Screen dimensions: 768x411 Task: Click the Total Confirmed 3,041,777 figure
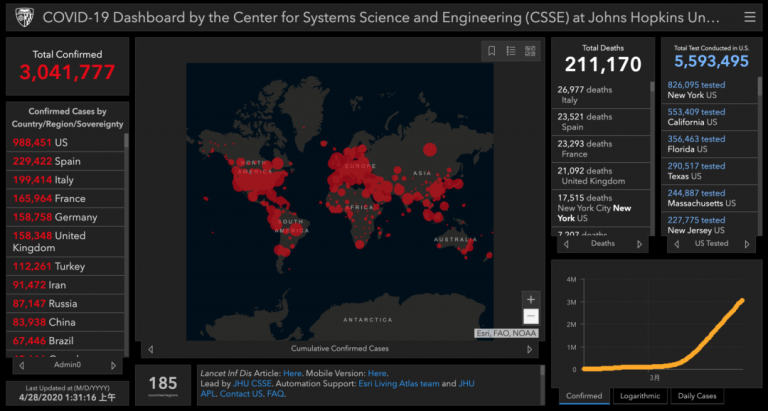[x=68, y=72]
